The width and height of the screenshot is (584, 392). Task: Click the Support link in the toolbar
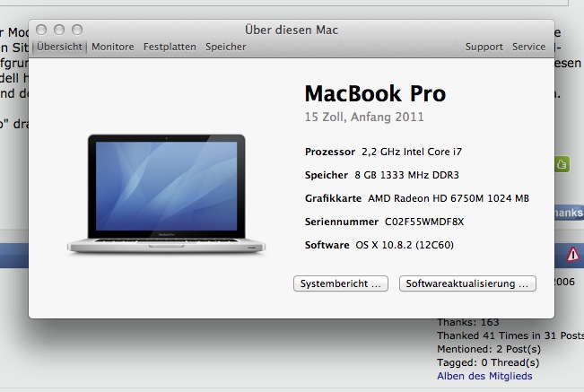pos(484,47)
